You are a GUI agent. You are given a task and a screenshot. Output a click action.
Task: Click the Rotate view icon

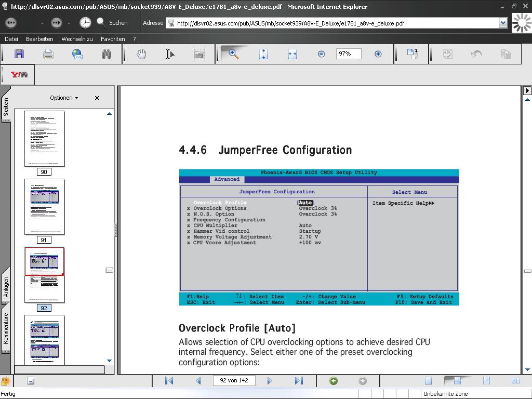413,54
